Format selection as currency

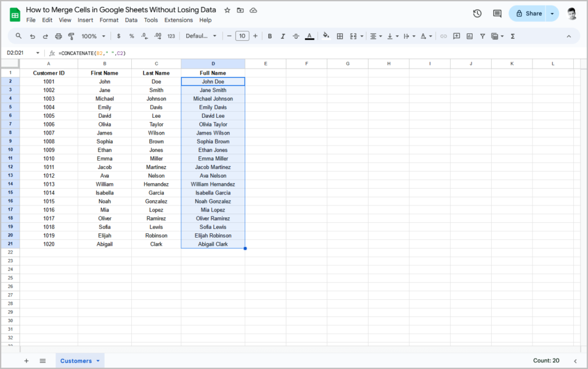point(118,36)
